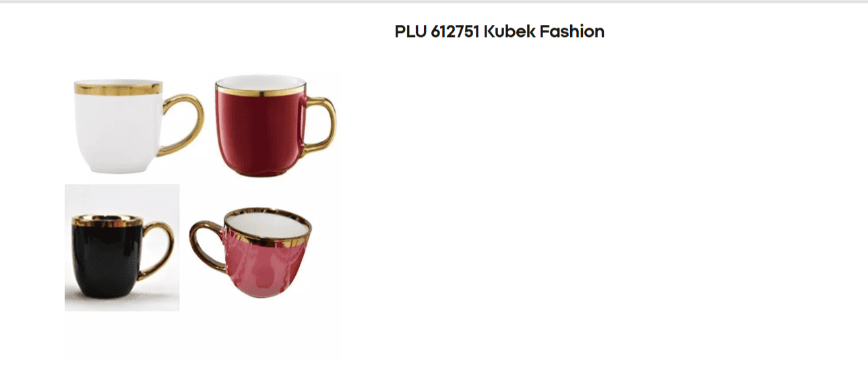The image size is (868, 372).
Task: Click the black mug's gold handle
Action: [157, 250]
